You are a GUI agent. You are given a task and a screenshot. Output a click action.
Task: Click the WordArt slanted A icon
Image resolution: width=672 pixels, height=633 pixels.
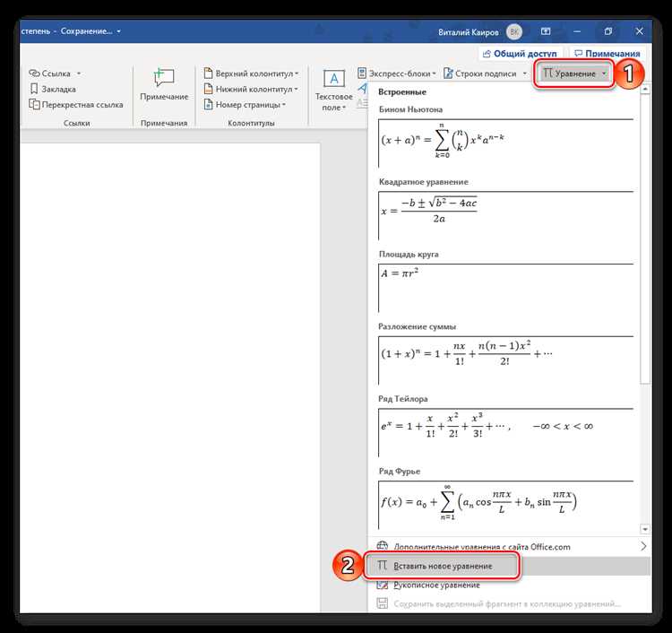363,89
